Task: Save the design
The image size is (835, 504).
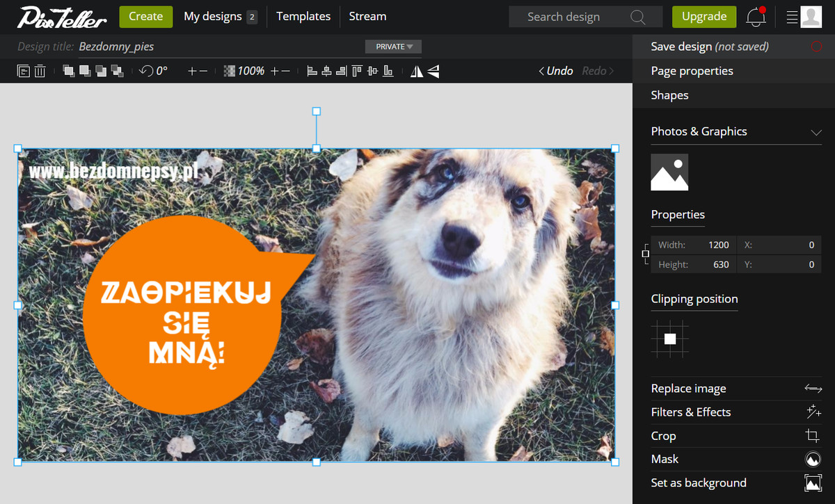Action: click(x=733, y=47)
